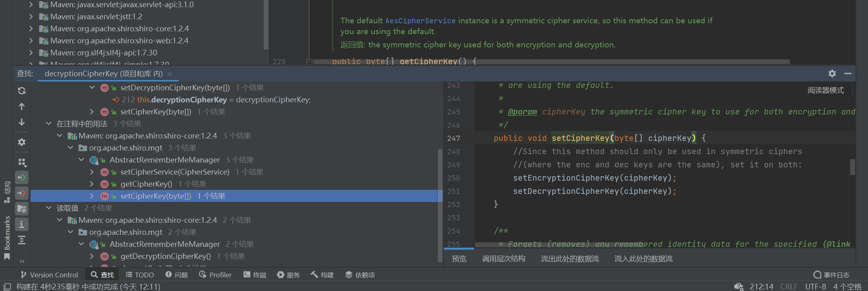Switch to 预览 tab
Screen dimensions: 868x291
tap(459, 259)
